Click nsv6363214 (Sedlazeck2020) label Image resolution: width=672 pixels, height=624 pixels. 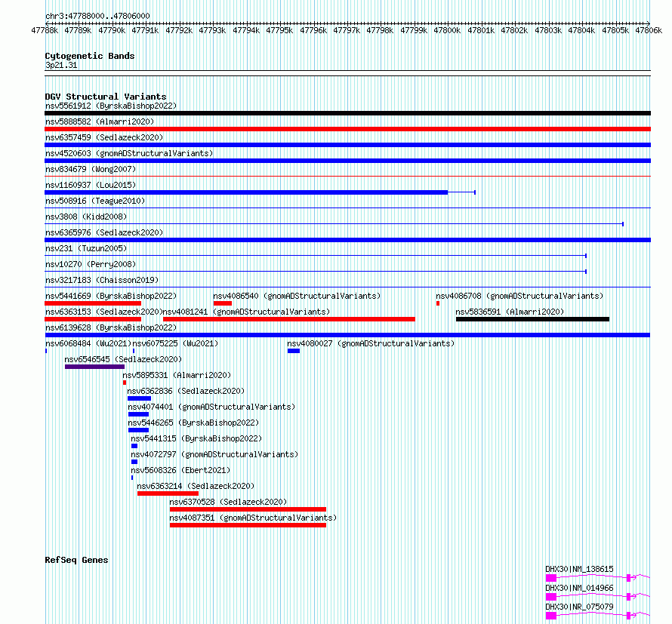pos(196,486)
